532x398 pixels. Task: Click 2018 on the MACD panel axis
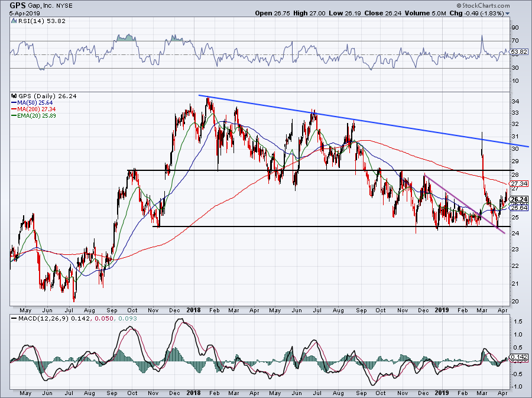193,393
